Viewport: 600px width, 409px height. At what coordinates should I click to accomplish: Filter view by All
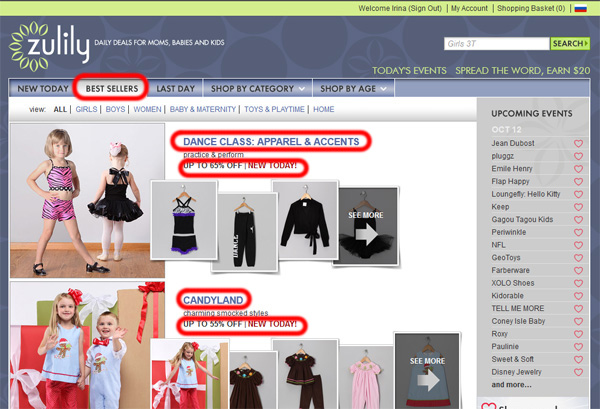60,109
